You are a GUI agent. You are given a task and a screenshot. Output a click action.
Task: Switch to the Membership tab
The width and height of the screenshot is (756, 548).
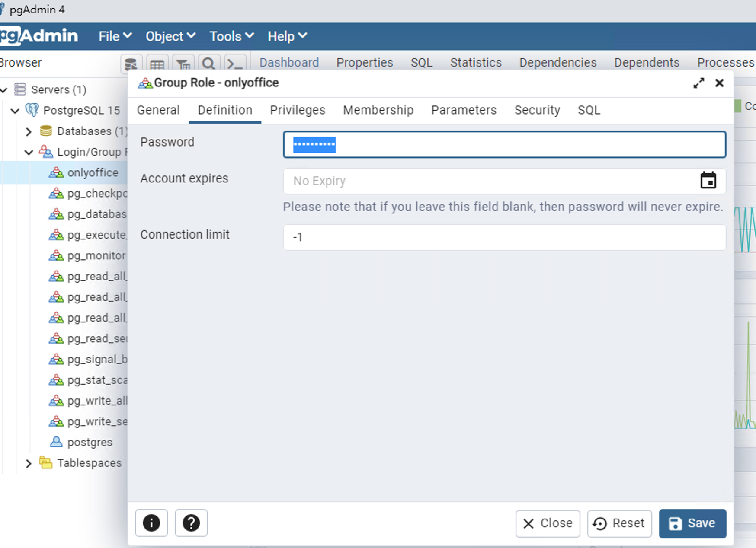pyautogui.click(x=378, y=110)
